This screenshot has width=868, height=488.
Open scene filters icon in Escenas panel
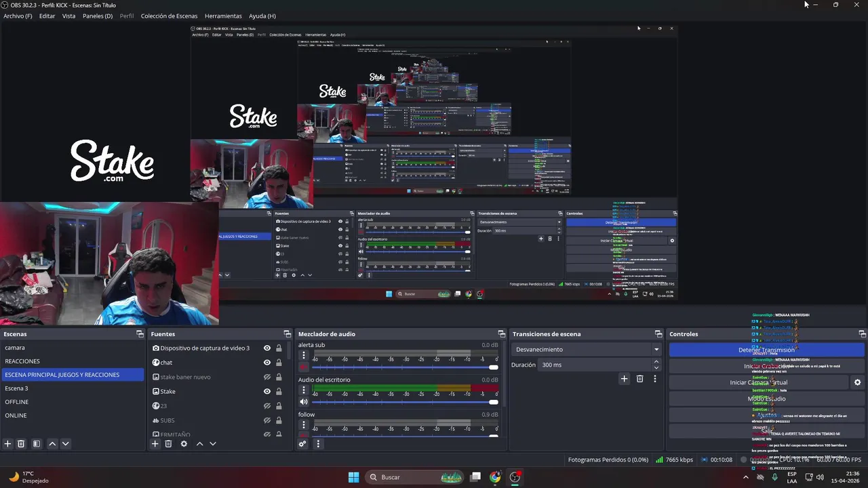(37, 444)
